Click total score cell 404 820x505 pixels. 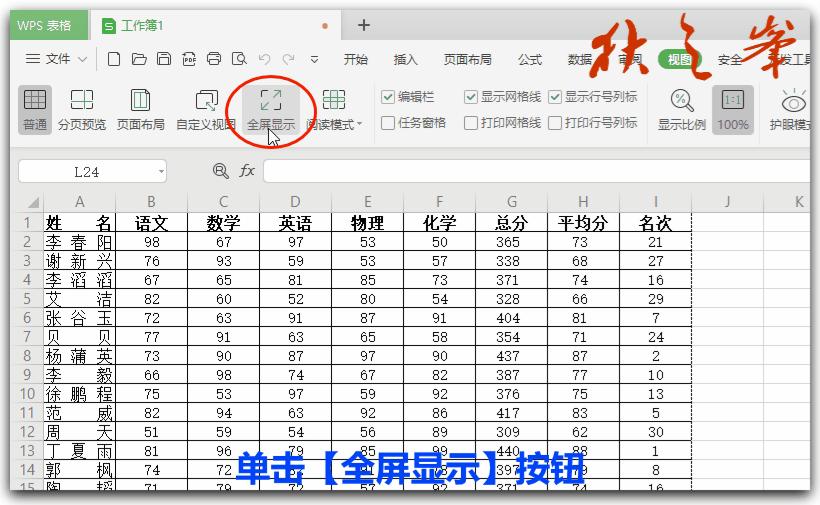tap(511, 317)
